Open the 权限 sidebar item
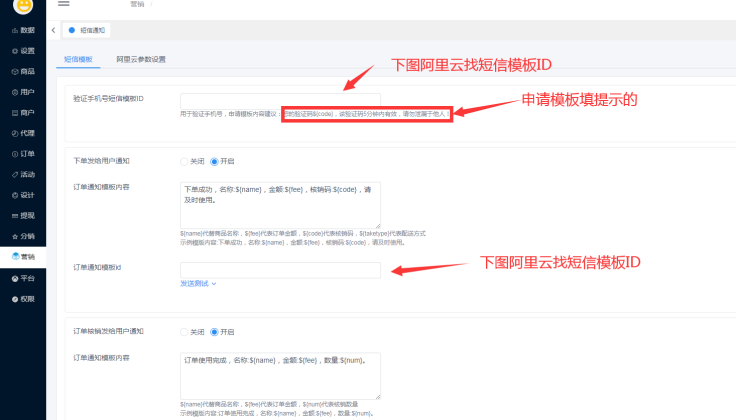 pos(23,299)
